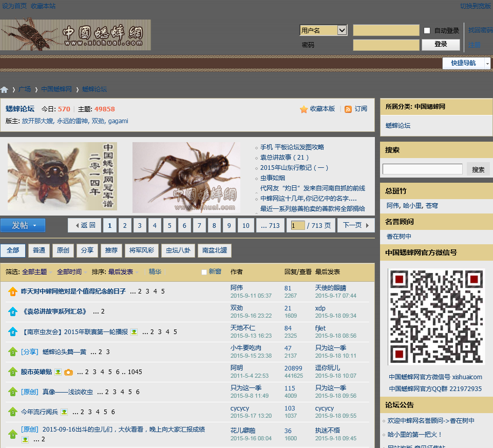Click the star icon beside 收藏本版

304,109
